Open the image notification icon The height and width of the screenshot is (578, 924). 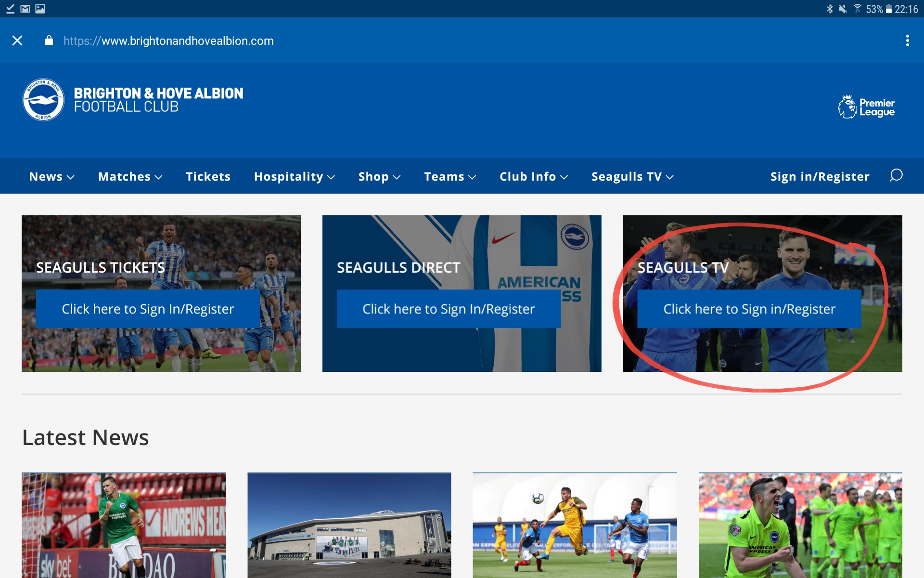(x=40, y=9)
